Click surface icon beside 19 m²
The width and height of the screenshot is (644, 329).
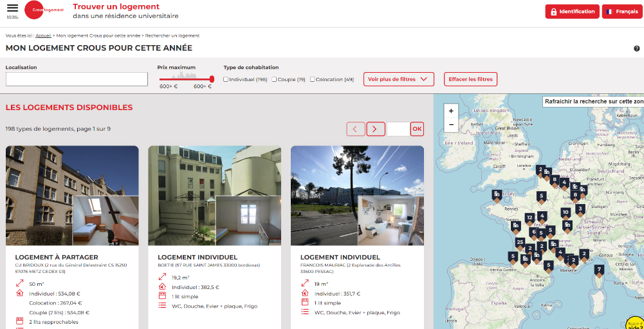click(305, 283)
